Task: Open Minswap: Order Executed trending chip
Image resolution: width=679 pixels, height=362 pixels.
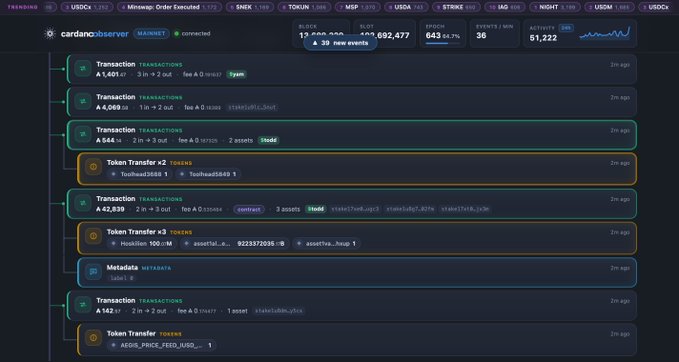Action: (169, 7)
